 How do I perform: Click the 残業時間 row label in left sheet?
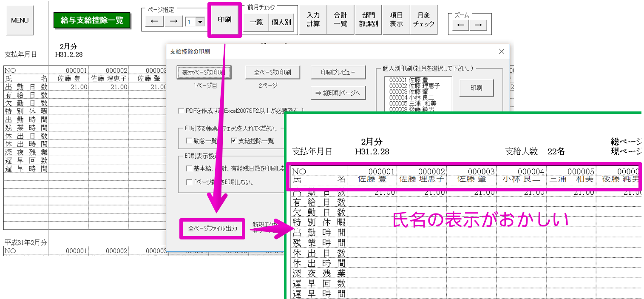[26, 128]
